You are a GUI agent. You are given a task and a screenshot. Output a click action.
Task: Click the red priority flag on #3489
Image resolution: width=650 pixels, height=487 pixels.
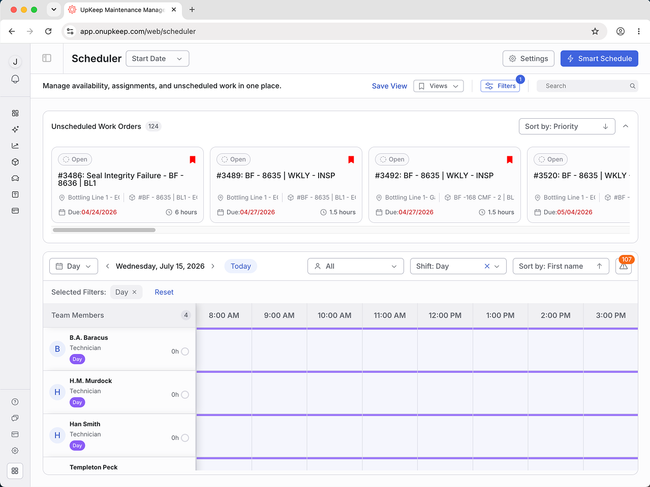(351, 160)
